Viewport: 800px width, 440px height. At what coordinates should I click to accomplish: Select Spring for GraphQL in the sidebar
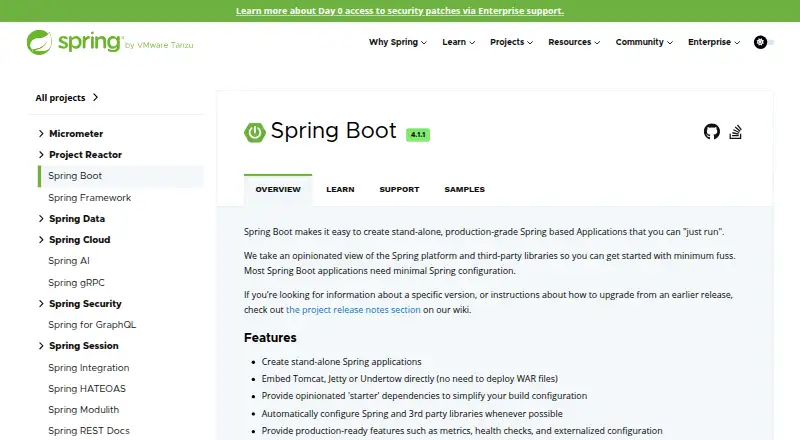(92, 325)
